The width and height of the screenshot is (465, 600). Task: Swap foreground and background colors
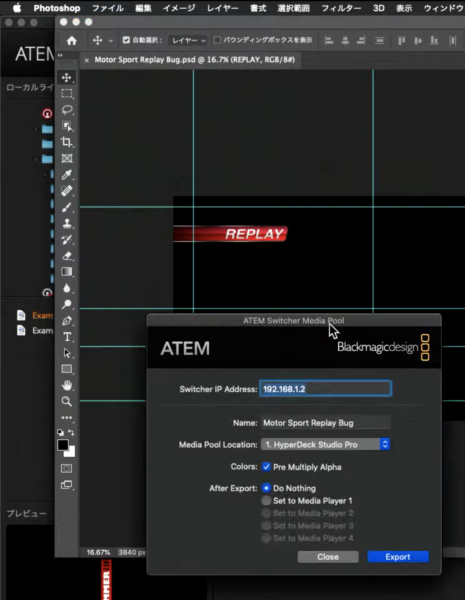pyautogui.click(x=71, y=432)
